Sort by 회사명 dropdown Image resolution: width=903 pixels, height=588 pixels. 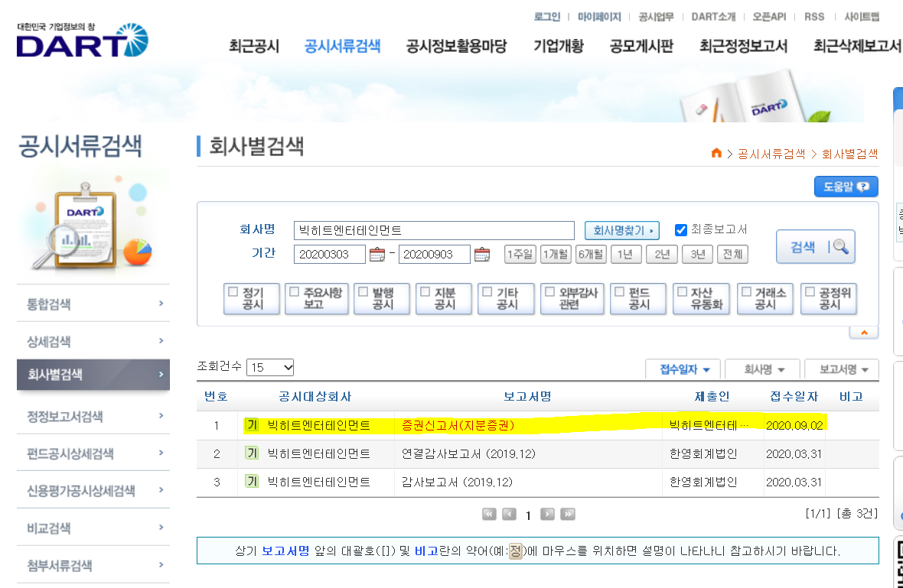click(764, 369)
